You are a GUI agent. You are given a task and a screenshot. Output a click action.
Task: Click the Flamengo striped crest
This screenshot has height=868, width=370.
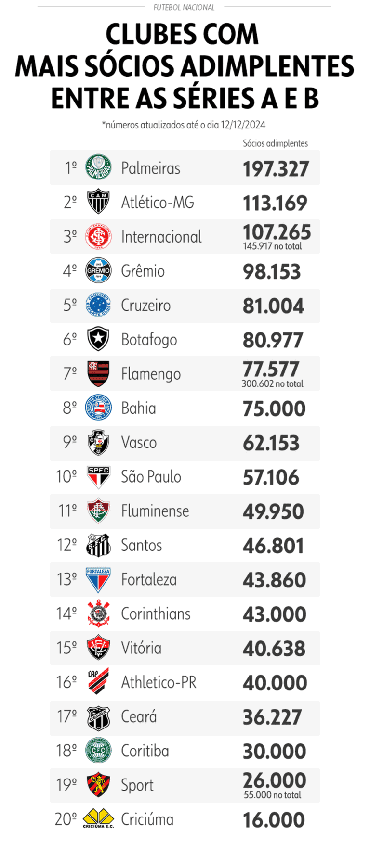[98, 374]
